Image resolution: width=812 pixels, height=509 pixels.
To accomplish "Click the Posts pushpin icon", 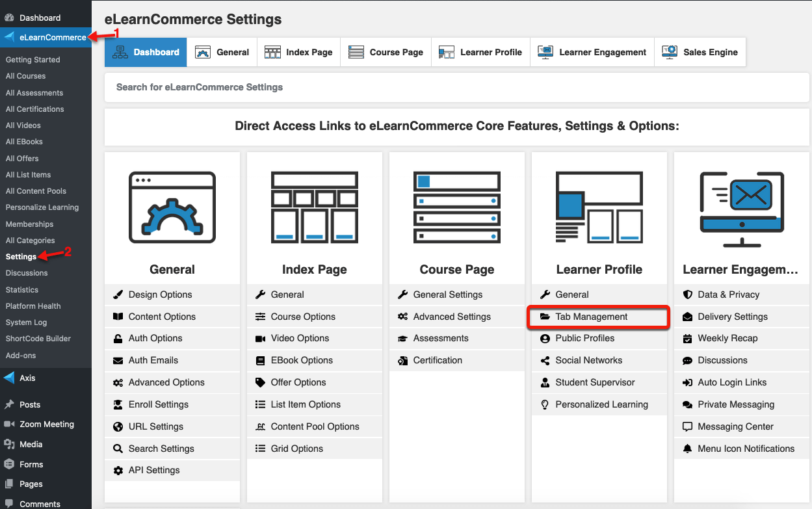I will click(x=9, y=404).
